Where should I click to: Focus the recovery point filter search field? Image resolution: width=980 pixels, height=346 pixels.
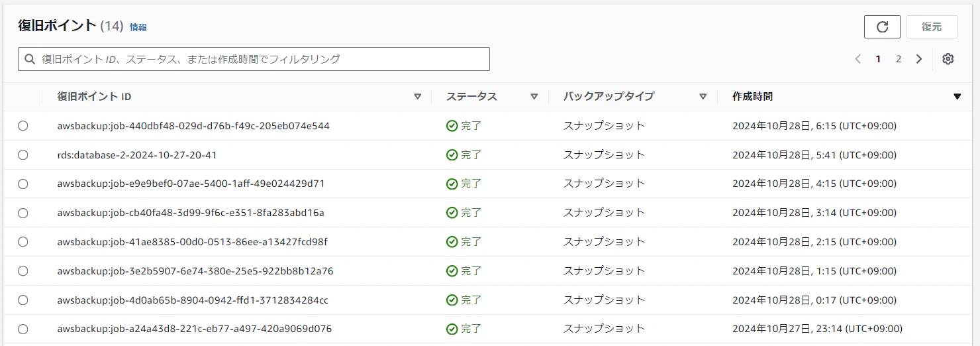click(x=254, y=59)
